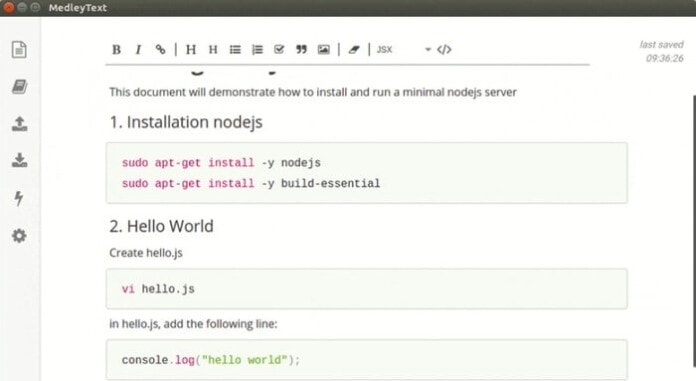Click the '2. Hello World' heading

coord(162,226)
